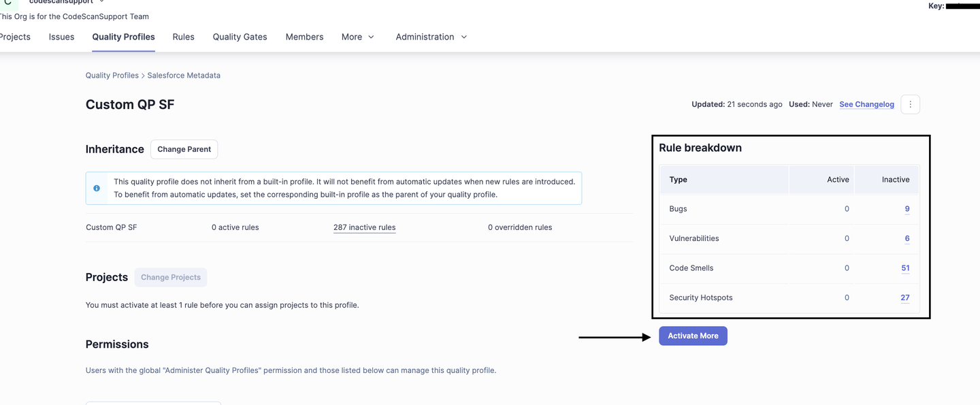The height and width of the screenshot is (405, 980).
Task: Open the See Changelog link
Action: click(x=866, y=104)
